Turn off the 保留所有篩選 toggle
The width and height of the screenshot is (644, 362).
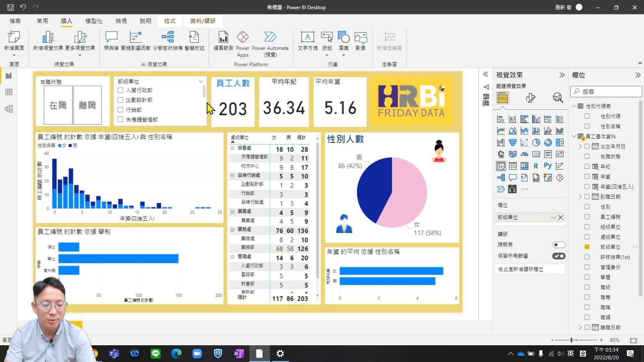point(558,256)
